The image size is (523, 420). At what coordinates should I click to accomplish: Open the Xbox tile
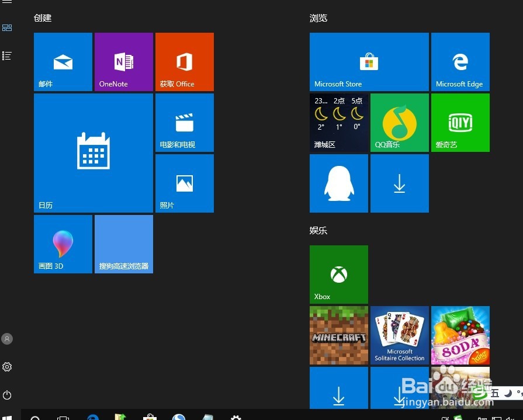339,275
